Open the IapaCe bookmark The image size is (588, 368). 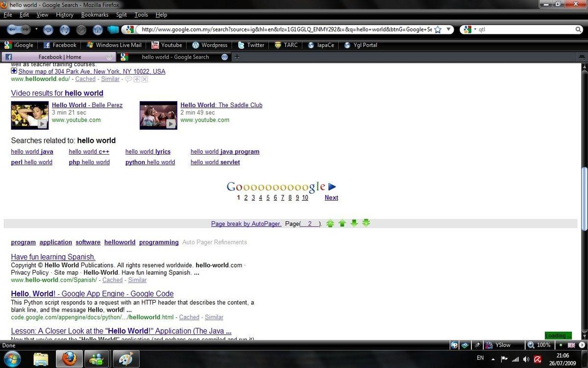point(321,45)
